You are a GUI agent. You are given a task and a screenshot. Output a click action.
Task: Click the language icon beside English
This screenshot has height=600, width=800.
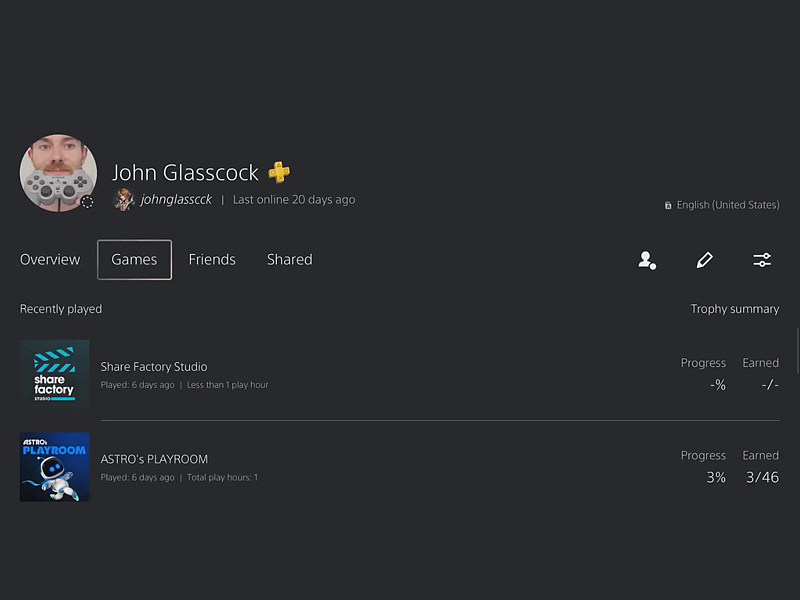668,205
